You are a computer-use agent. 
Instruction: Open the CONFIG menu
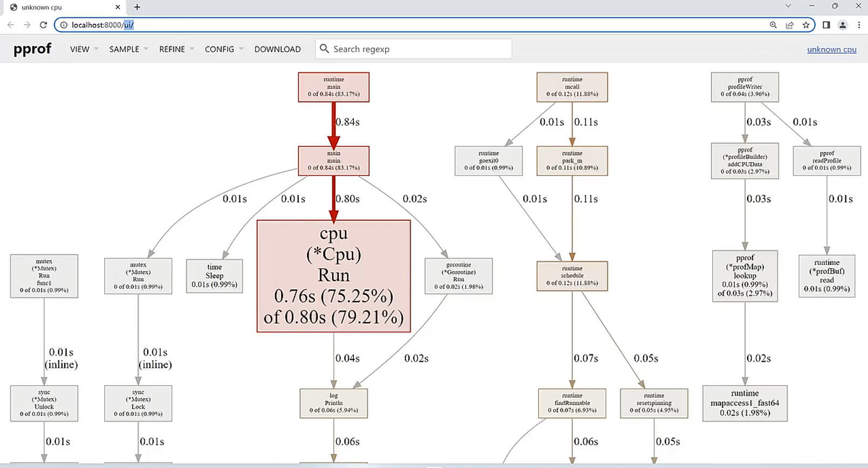coord(223,49)
